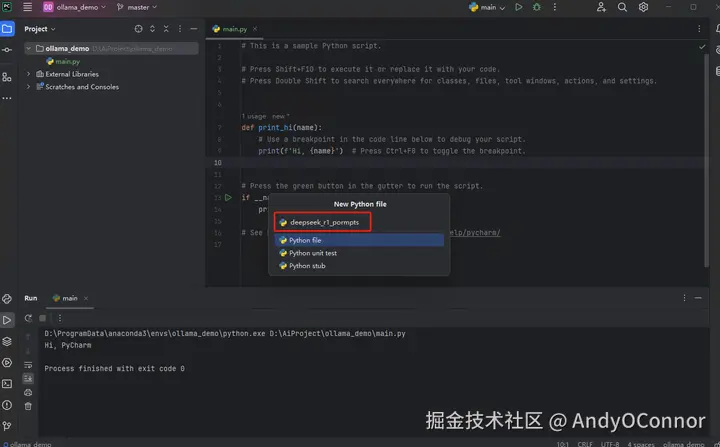720x447 pixels.
Task: Click the 4 spaces indent indicator
Action: pos(641,444)
